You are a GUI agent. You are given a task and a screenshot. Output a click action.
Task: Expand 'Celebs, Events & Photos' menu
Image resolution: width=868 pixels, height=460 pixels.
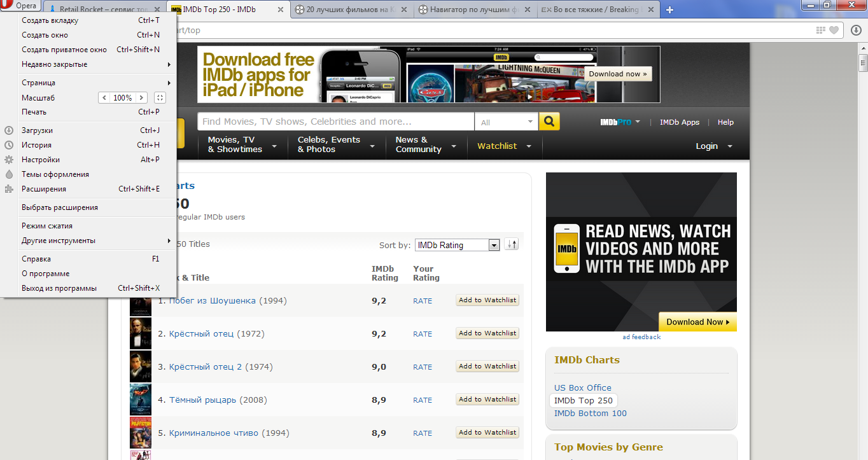(x=337, y=145)
